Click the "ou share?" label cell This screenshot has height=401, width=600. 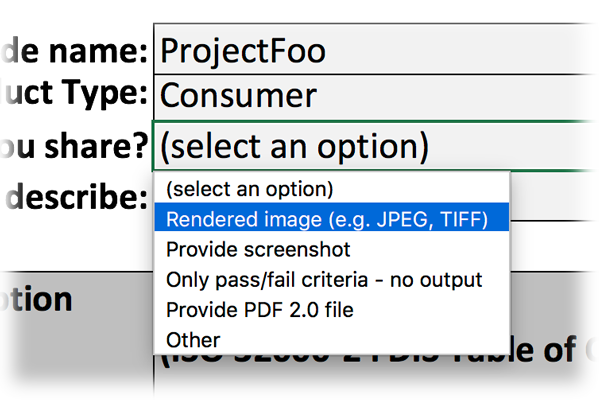(77, 146)
